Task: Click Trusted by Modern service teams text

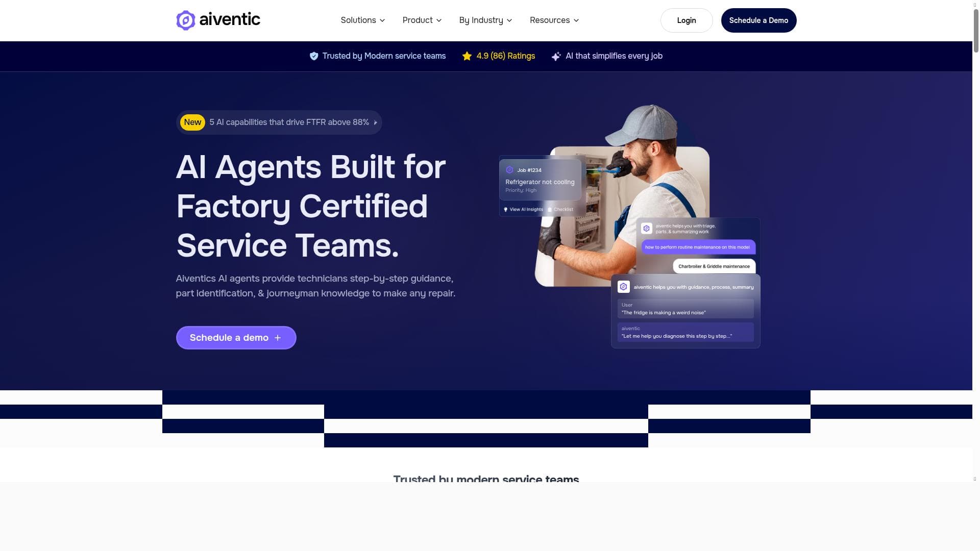Action: (384, 56)
